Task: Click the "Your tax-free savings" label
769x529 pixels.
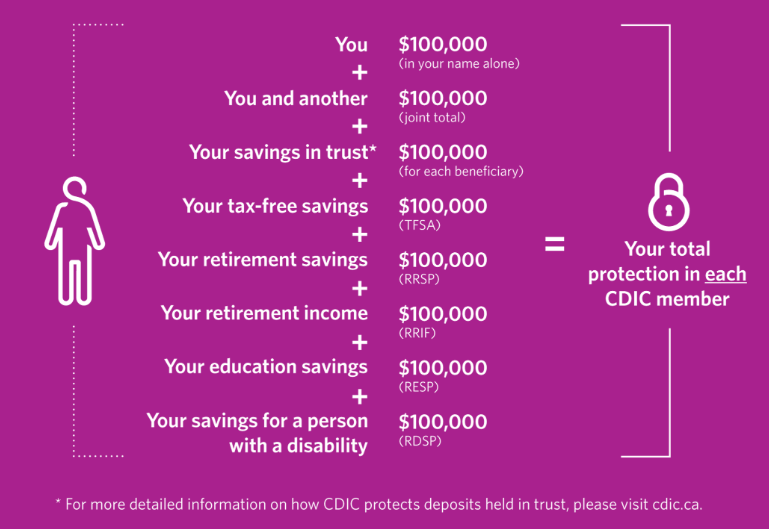Action: click(x=275, y=206)
